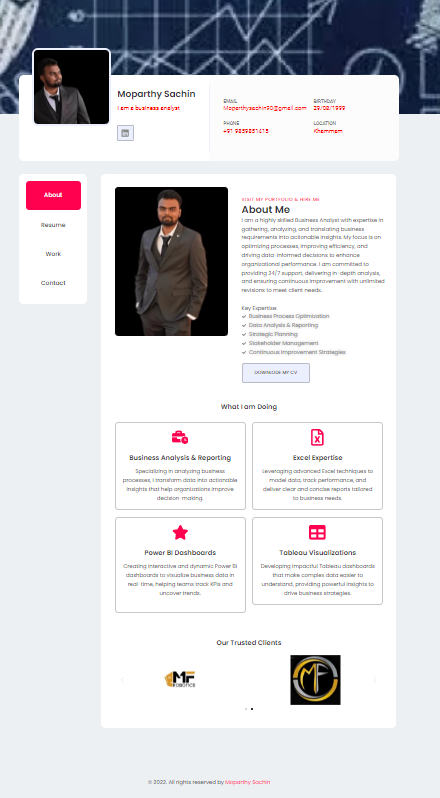This screenshot has width=440, height=798.
Task: Click the email address link
Action: coord(265,108)
